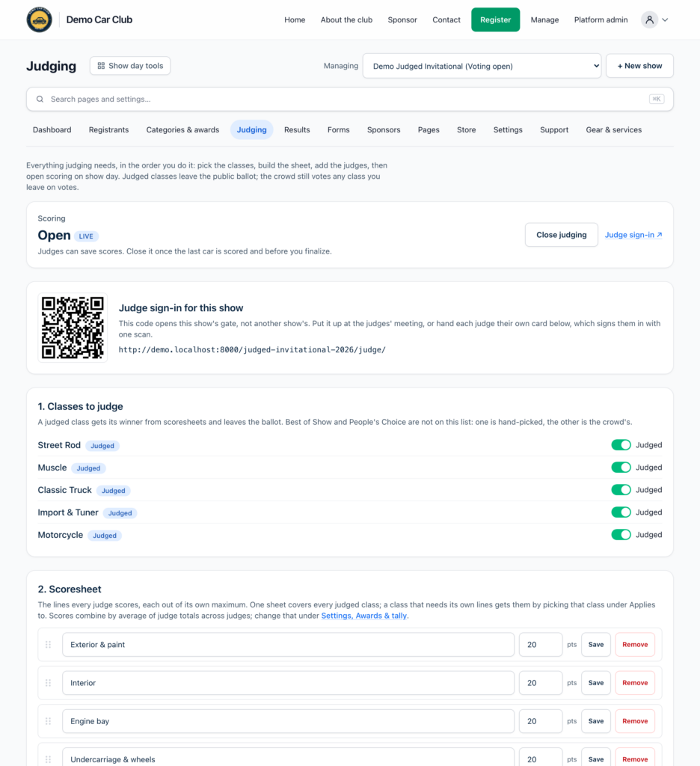700x766 pixels.
Task: Click the Manage navigation link
Action: [544, 20]
